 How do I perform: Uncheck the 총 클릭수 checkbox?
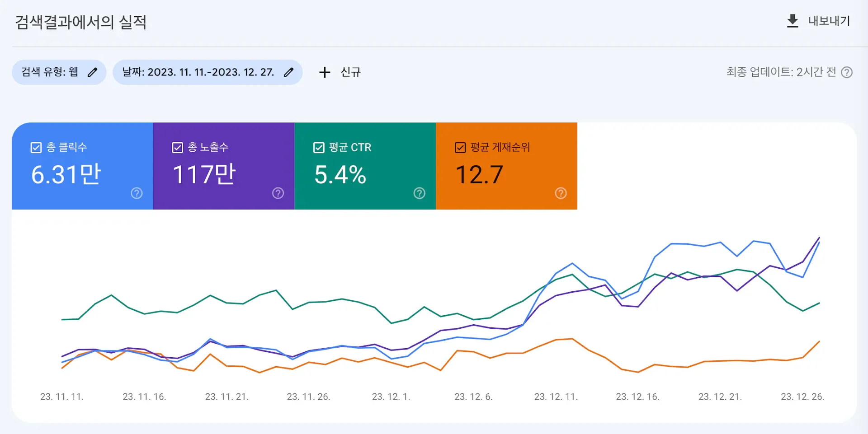pyautogui.click(x=36, y=147)
